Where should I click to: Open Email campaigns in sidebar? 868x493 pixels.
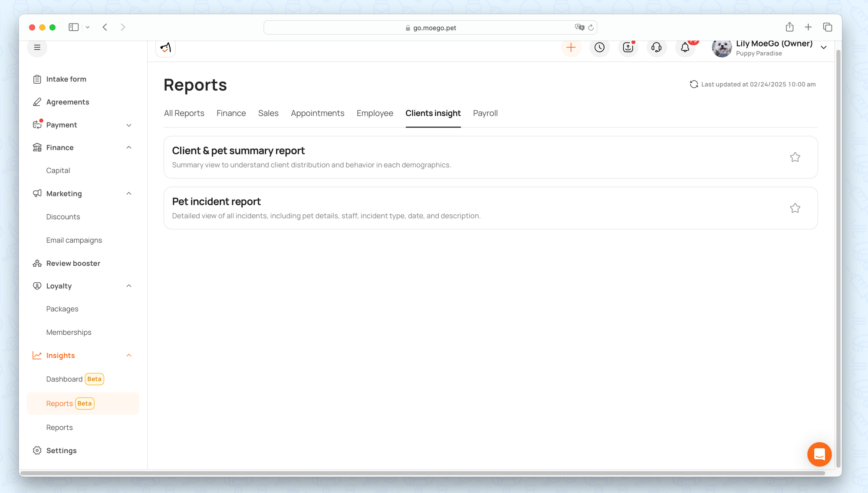tap(74, 240)
